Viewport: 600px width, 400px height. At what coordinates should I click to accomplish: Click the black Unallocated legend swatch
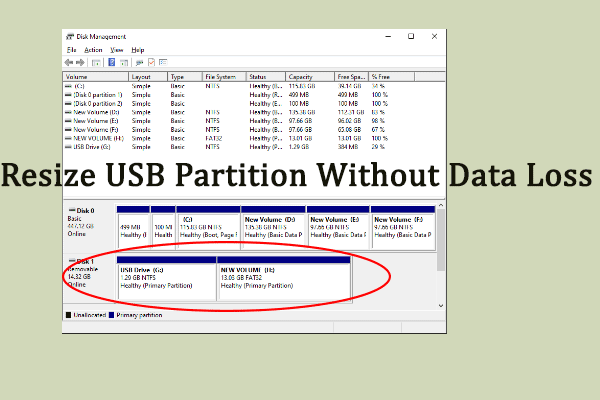pyautogui.click(x=68, y=315)
